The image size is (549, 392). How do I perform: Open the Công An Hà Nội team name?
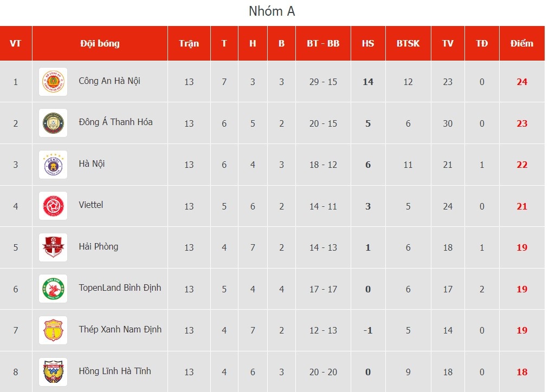(x=109, y=81)
